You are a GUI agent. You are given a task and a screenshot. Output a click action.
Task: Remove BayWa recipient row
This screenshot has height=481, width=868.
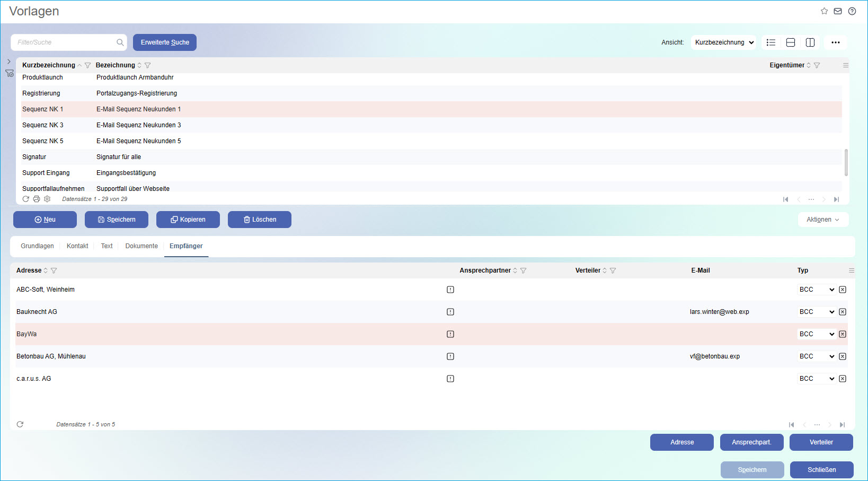843,334
